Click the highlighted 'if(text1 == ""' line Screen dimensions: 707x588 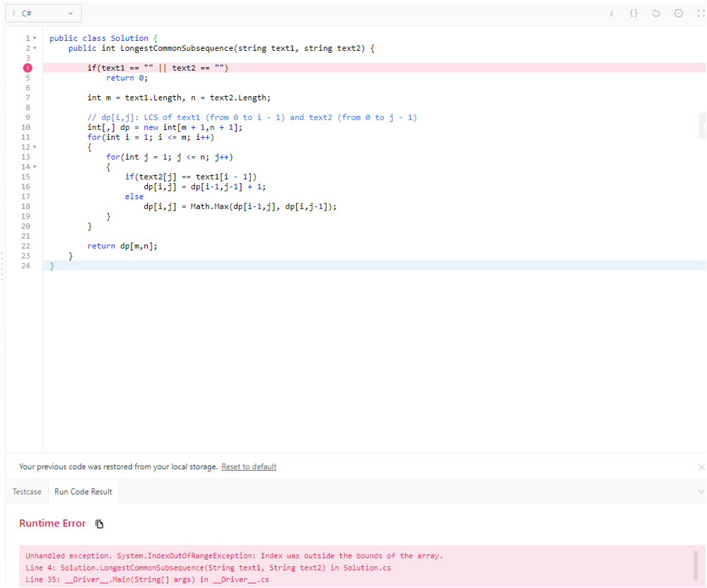158,68
